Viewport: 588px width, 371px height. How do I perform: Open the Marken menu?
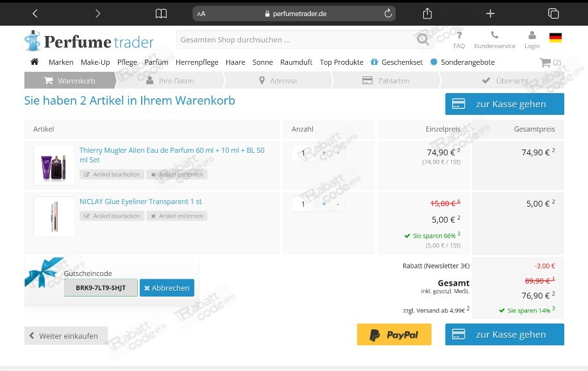pyautogui.click(x=61, y=62)
